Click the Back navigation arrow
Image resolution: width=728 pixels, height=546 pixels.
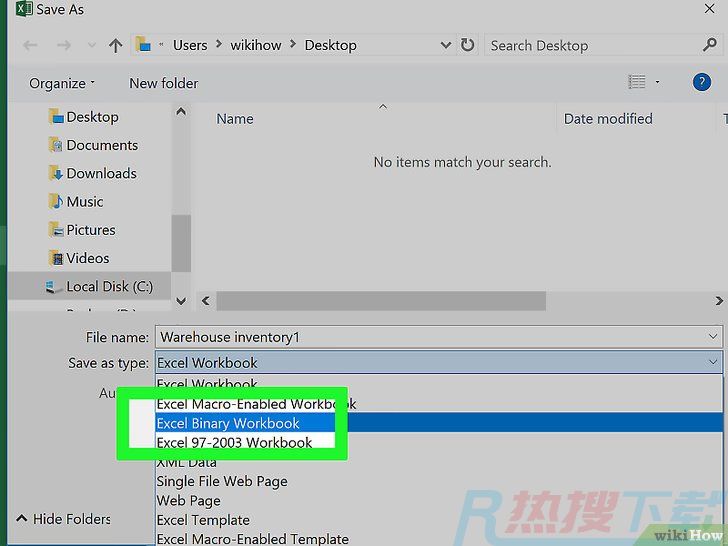[30, 46]
